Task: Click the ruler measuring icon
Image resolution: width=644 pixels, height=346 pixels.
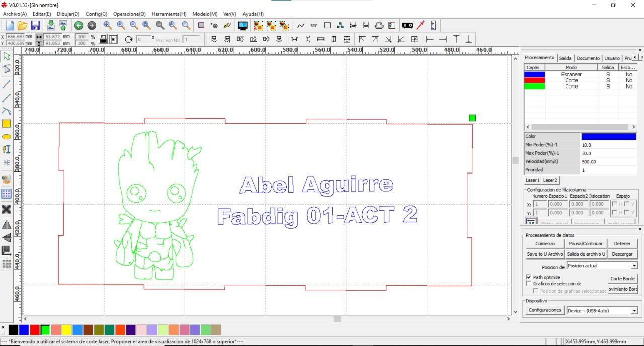Action: tap(433, 25)
